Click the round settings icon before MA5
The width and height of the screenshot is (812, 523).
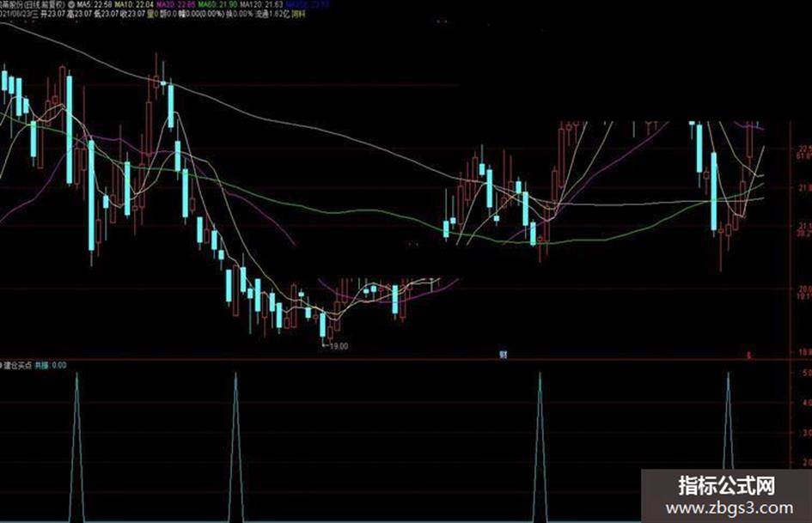click(71, 4)
